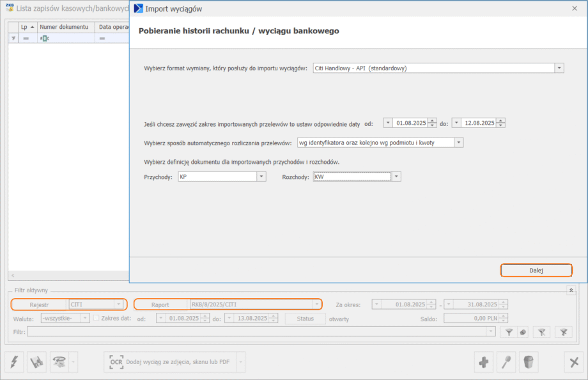Click the magnifier icon to view record
This screenshot has height=380, width=588.
(506, 363)
